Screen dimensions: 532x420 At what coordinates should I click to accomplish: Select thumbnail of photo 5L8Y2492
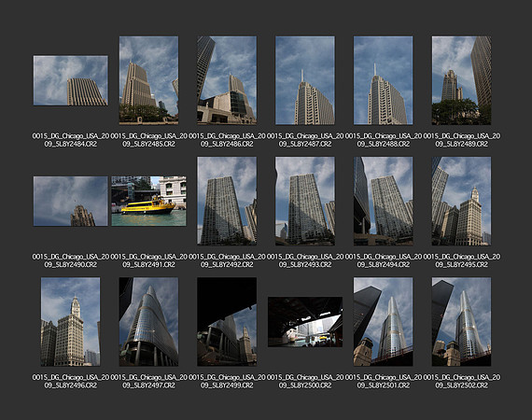tap(227, 201)
